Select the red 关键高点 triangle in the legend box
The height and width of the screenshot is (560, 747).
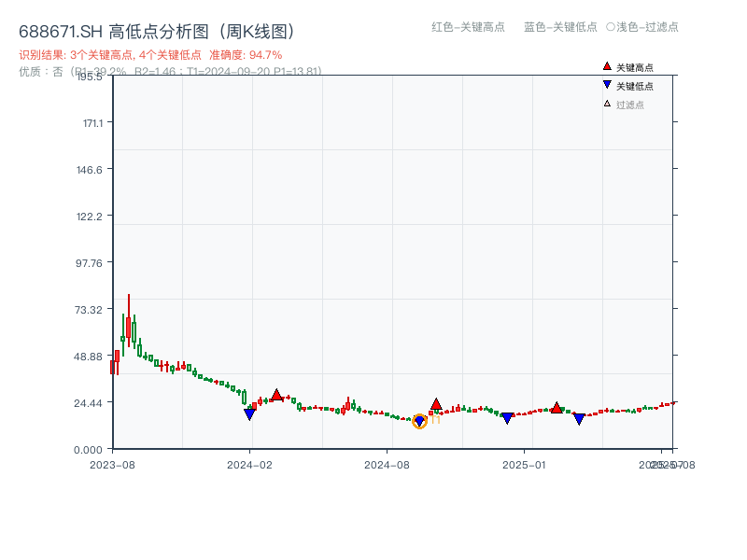pos(606,66)
